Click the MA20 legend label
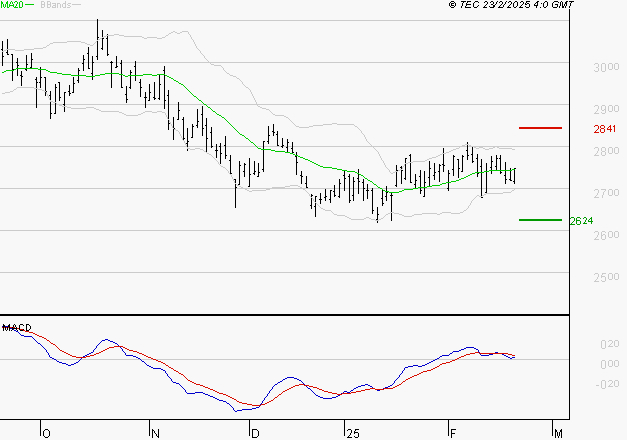 click(x=12, y=5)
